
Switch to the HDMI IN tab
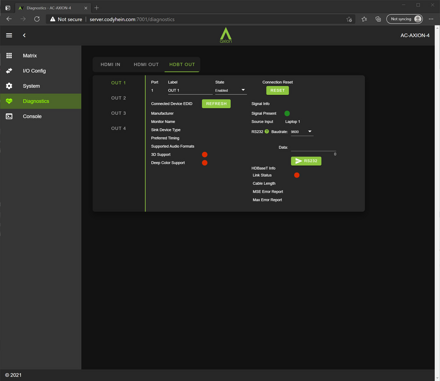click(110, 64)
